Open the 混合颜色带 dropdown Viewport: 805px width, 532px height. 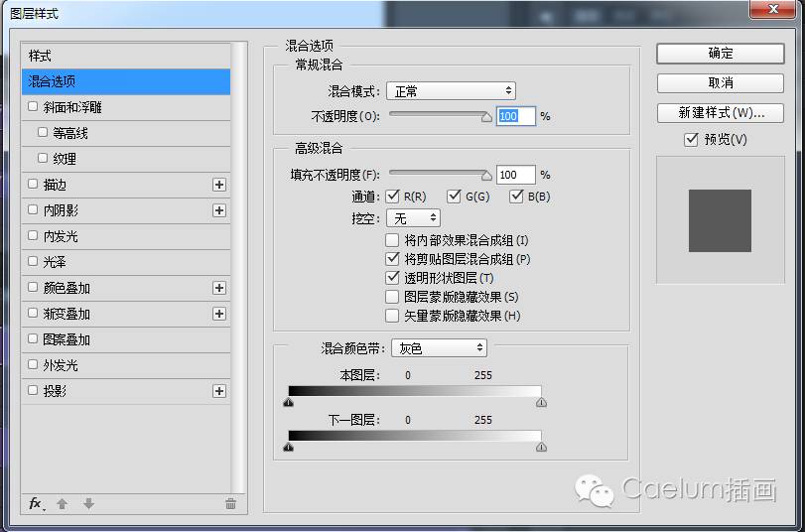pyautogui.click(x=439, y=348)
